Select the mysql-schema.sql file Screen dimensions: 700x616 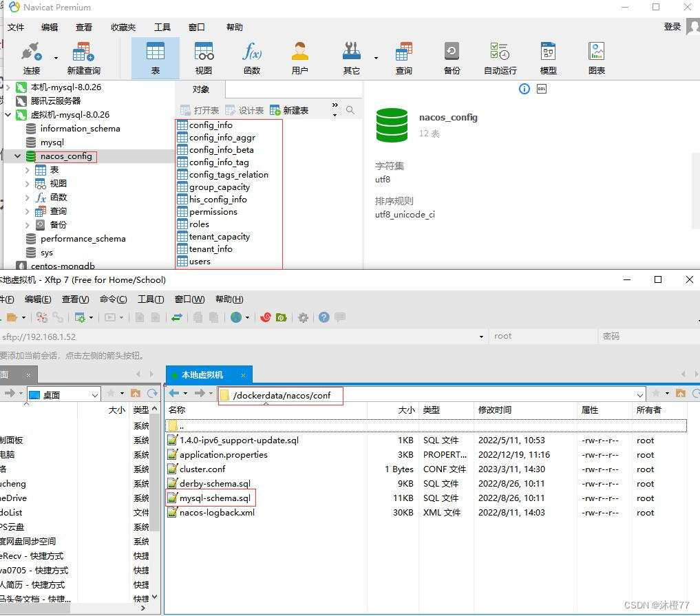[216, 498]
